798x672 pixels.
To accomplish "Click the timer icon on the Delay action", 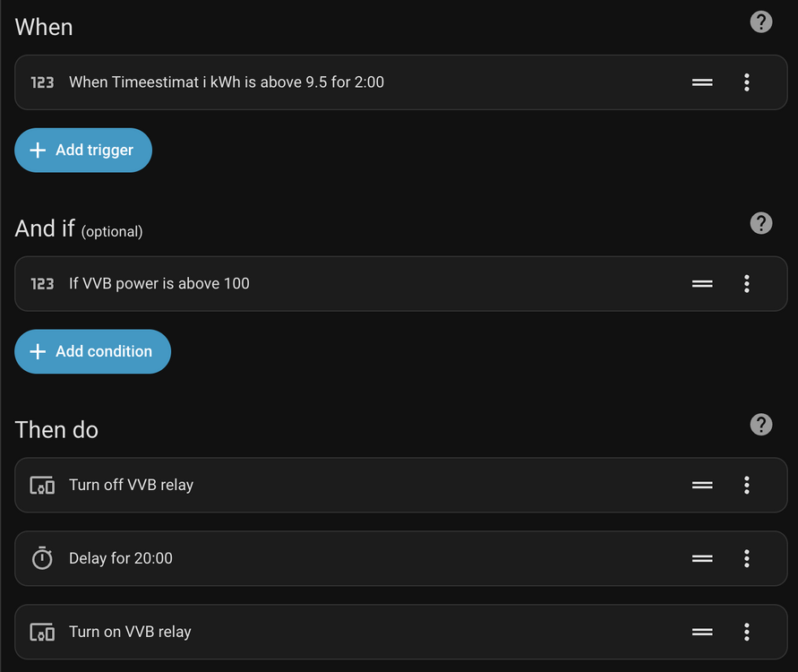I will (x=42, y=558).
